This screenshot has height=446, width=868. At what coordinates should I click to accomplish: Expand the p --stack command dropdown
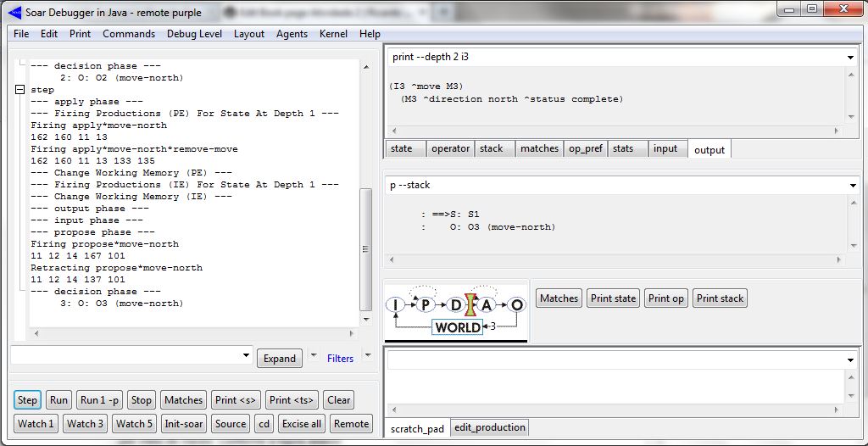point(850,185)
